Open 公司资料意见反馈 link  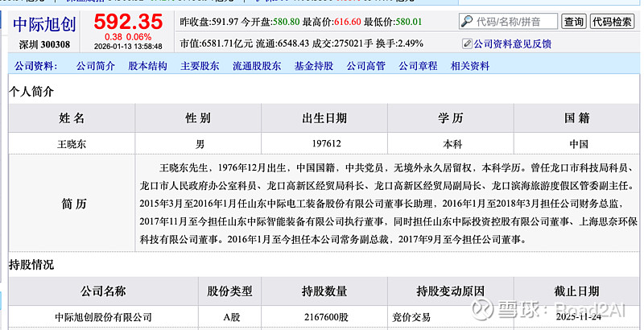pos(512,44)
